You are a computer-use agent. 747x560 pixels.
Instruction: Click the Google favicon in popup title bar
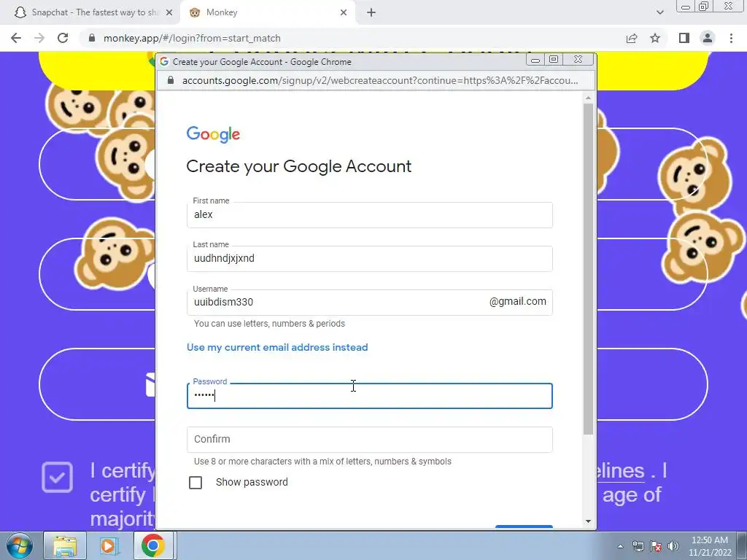pos(164,62)
